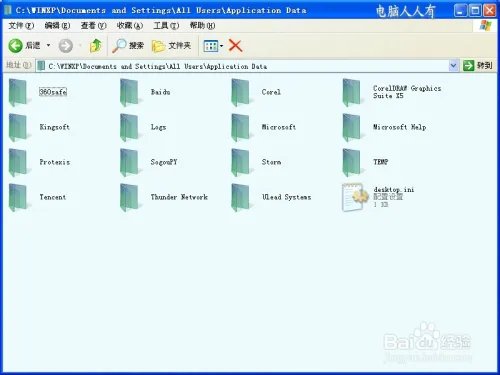Select the Tencent folder icon
The height and width of the screenshot is (375, 500).
click(18, 197)
